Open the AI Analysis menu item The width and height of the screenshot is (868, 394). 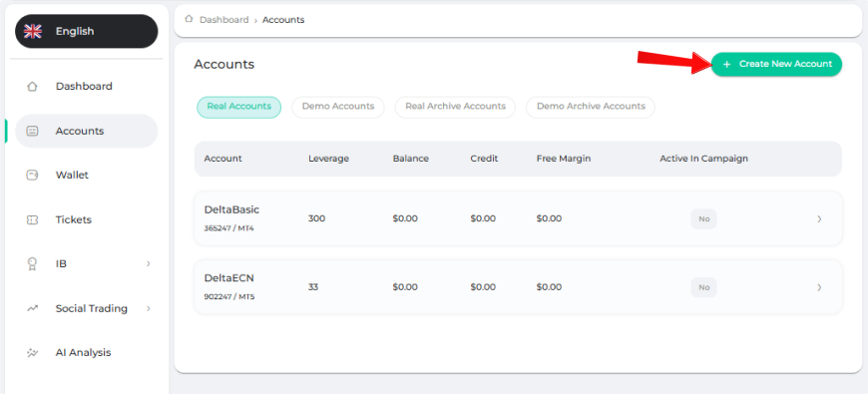tap(87, 352)
